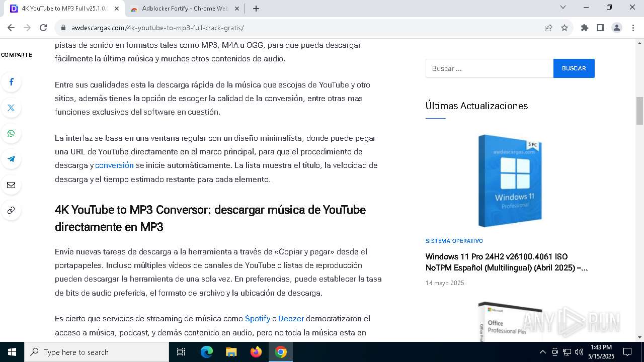Share the article via Telegram
This screenshot has height=362, width=644.
click(11, 159)
